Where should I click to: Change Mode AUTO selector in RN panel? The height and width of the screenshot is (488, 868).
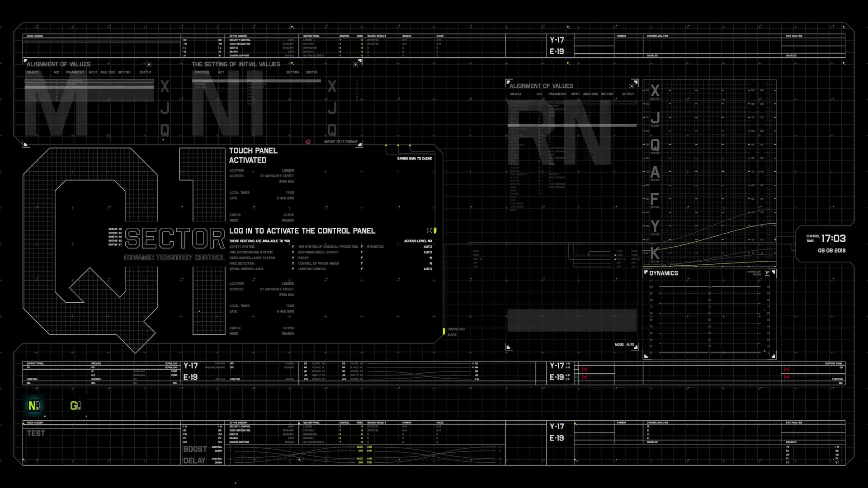click(624, 344)
